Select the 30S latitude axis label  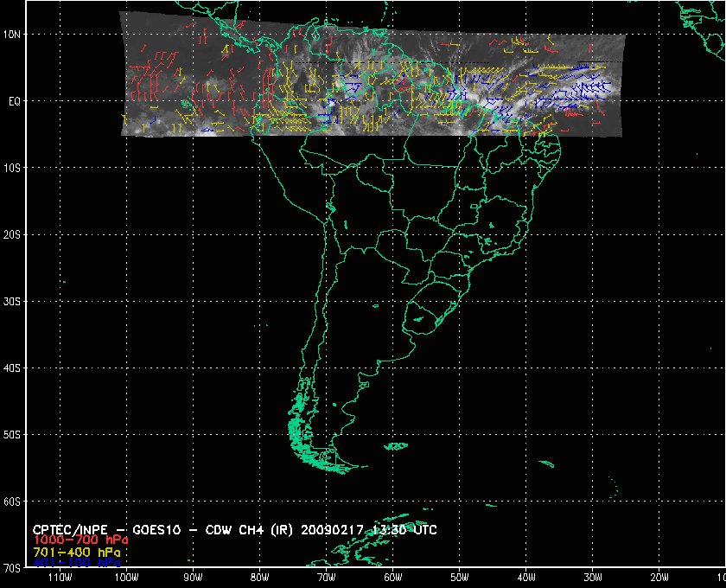[x=16, y=301]
